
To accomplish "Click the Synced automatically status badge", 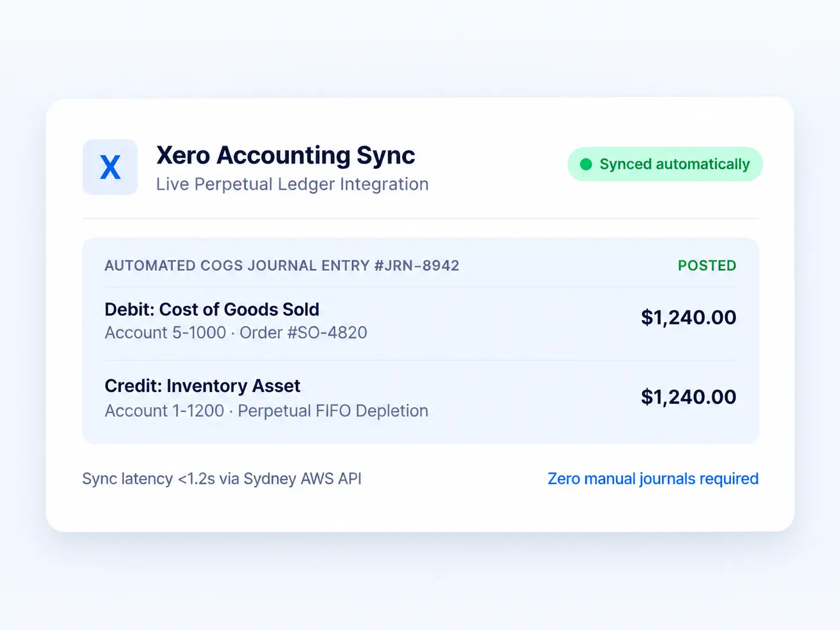I will point(665,164).
